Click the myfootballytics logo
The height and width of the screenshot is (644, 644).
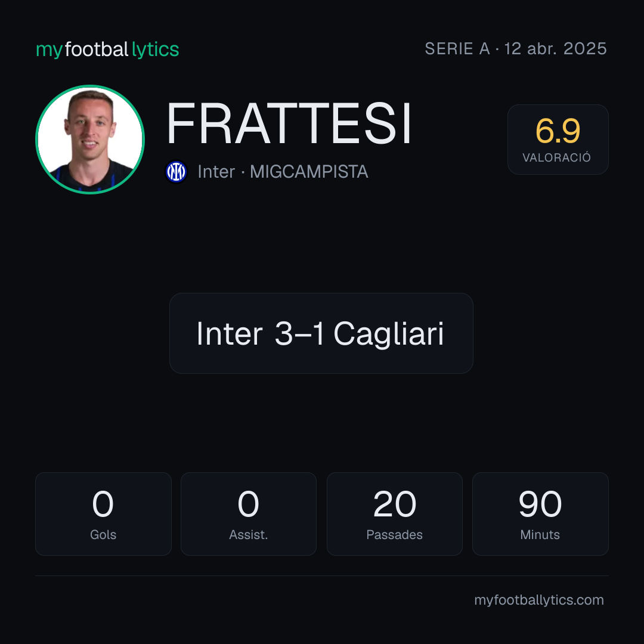pos(107,49)
